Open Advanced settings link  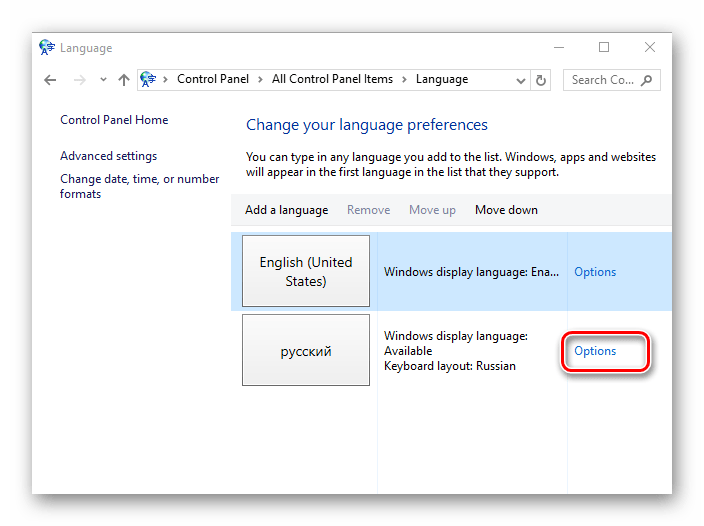[x=108, y=156]
